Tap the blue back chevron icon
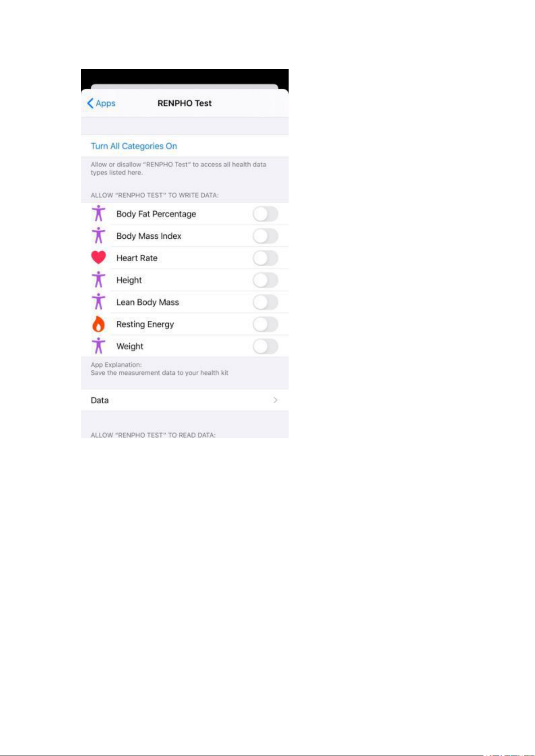This screenshot has width=535, height=756. (90, 103)
